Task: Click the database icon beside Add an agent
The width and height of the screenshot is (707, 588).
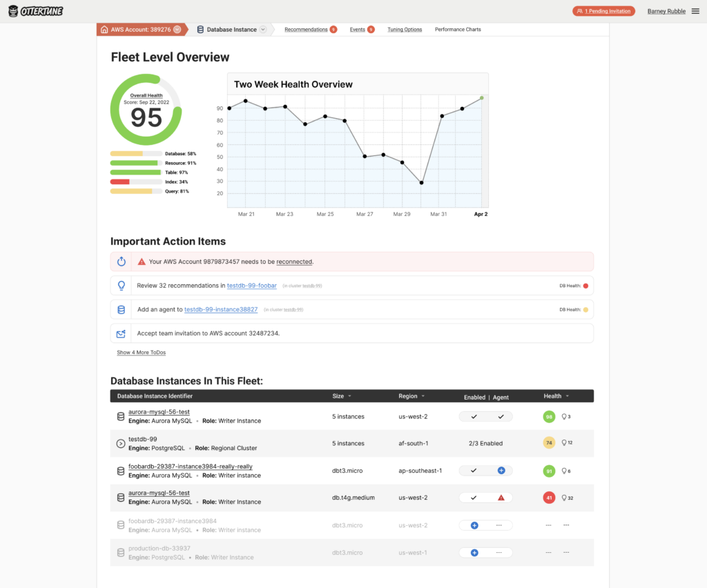Action: click(122, 309)
